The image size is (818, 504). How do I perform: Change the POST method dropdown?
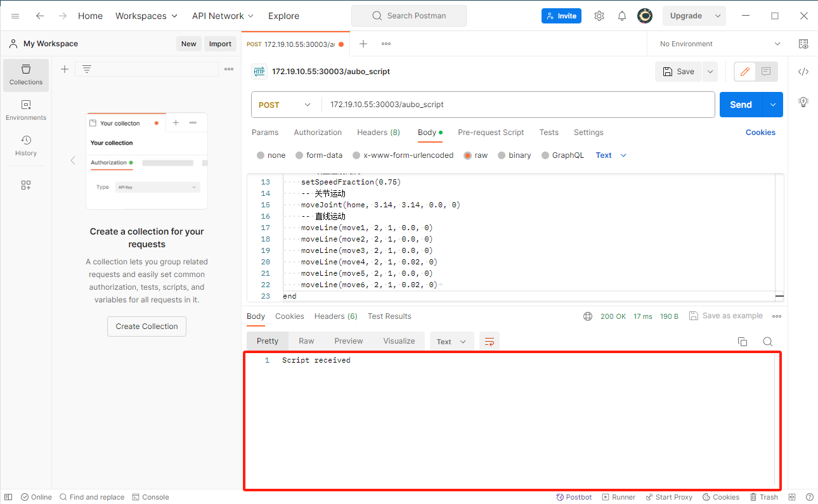coord(286,105)
